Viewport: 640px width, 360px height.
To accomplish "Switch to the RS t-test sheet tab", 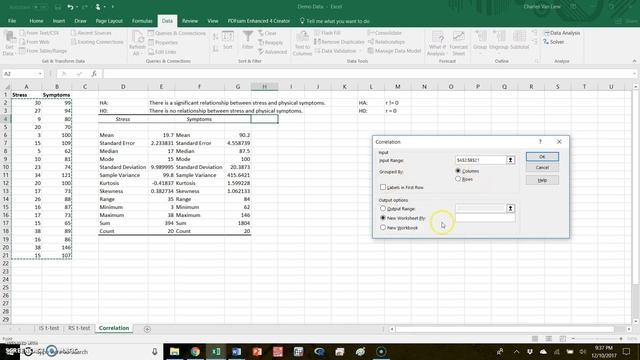I will coord(79,328).
